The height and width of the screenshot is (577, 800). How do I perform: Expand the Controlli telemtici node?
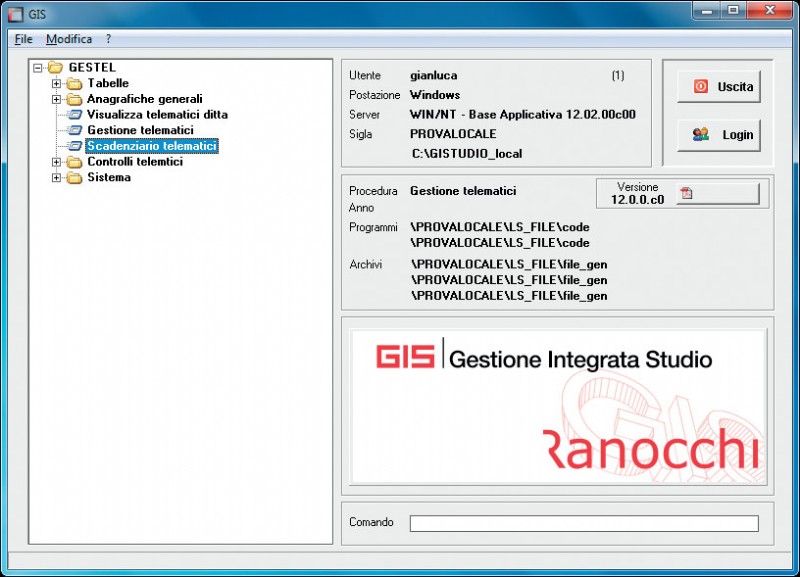tap(57, 162)
